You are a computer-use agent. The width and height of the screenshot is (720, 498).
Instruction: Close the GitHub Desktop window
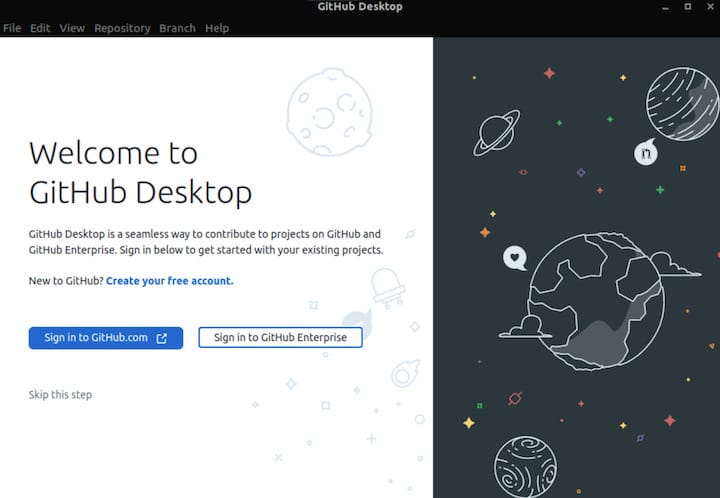pyautogui.click(x=710, y=6)
